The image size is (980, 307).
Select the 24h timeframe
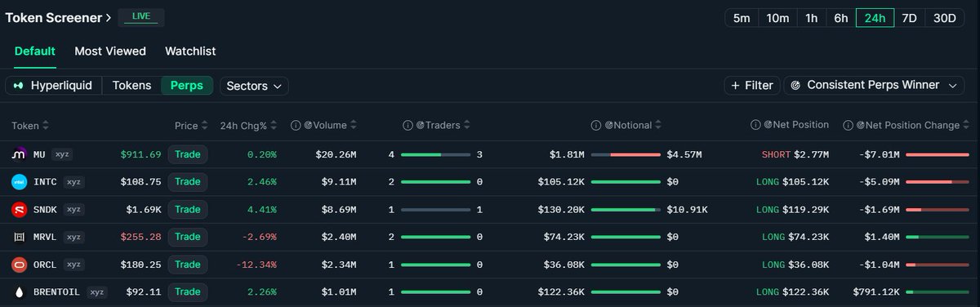[x=875, y=17]
